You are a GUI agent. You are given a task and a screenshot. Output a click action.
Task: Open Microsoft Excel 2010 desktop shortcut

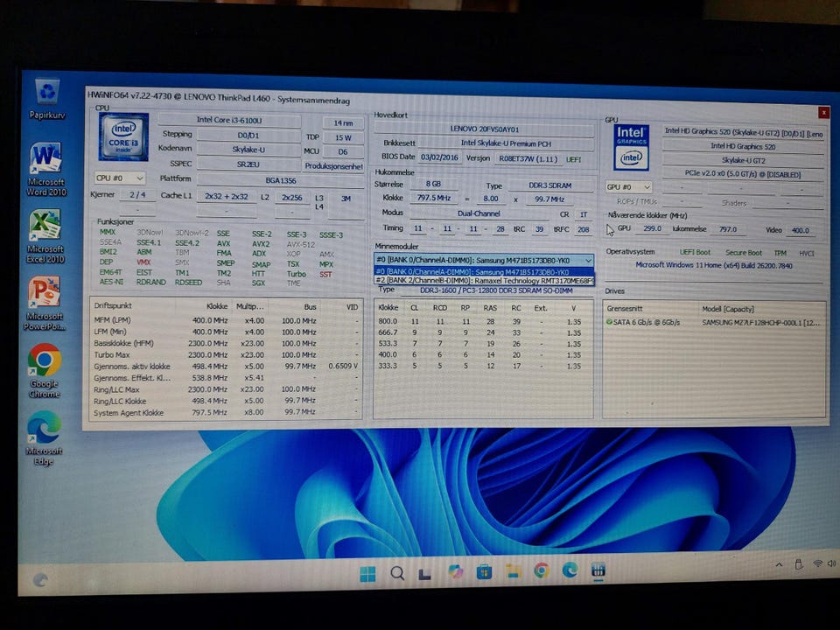45,236
